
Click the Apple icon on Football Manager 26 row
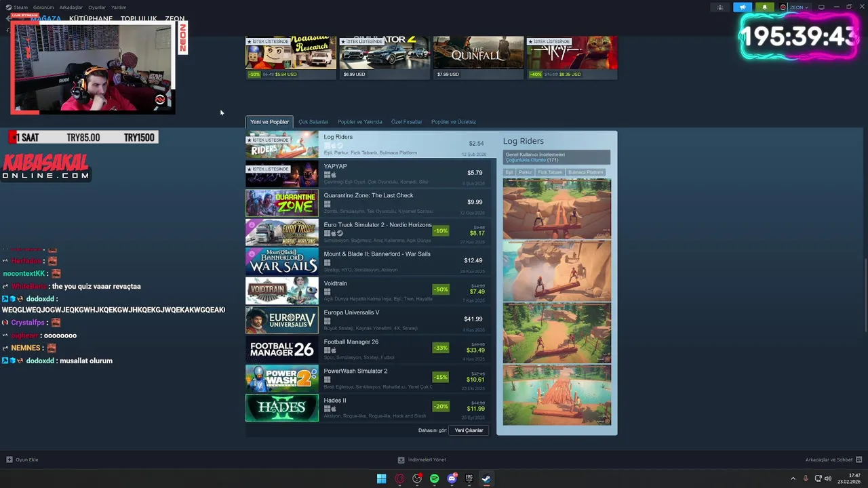[334, 350]
